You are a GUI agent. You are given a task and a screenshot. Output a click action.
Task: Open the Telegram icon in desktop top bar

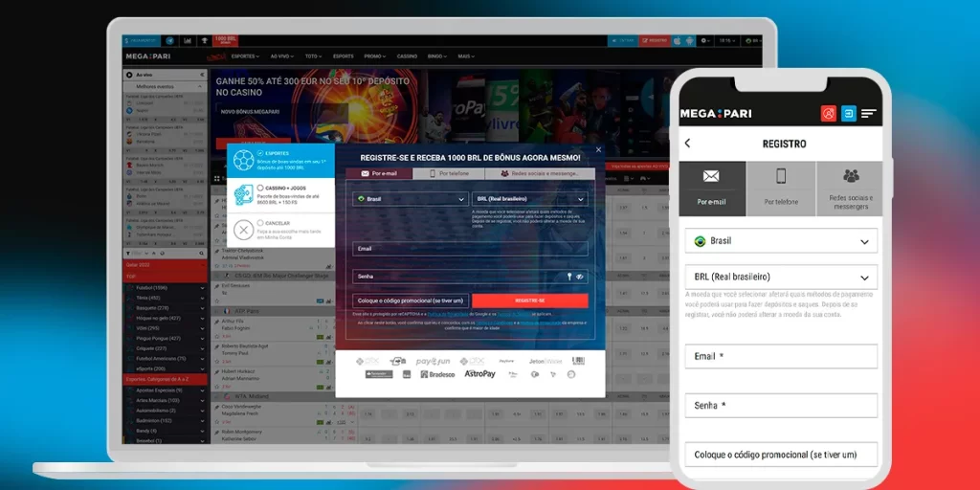coord(170,40)
